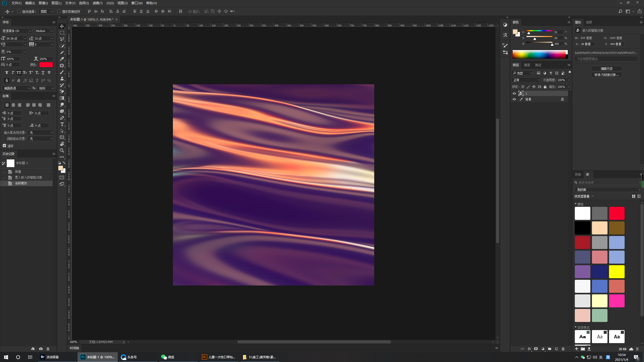Select the Quick Selection tool
Image resolution: width=644 pixels, height=362 pixels.
pyautogui.click(x=62, y=46)
